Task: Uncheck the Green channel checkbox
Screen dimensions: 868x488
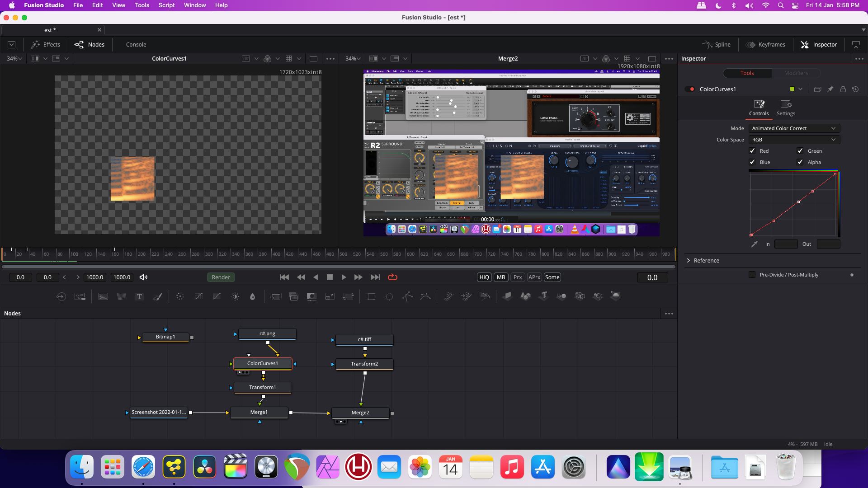Action: (800, 151)
